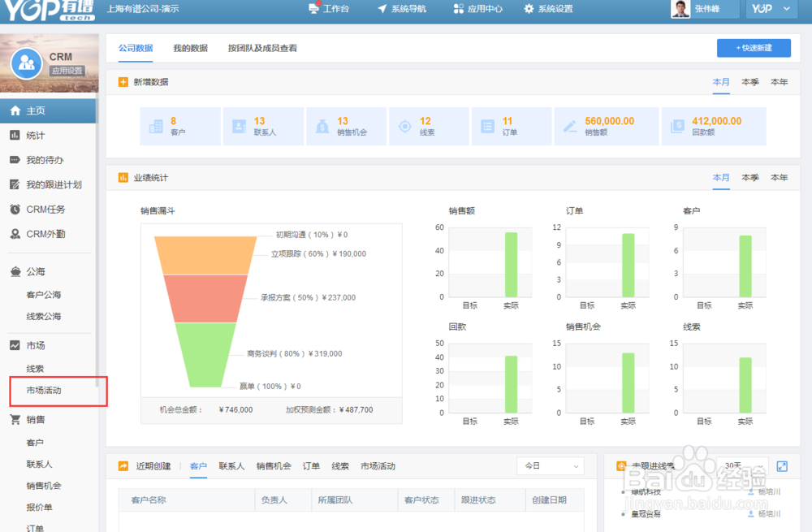Select 本季 in 新增数据 panel
The image size is (812, 532).
pyautogui.click(x=749, y=82)
